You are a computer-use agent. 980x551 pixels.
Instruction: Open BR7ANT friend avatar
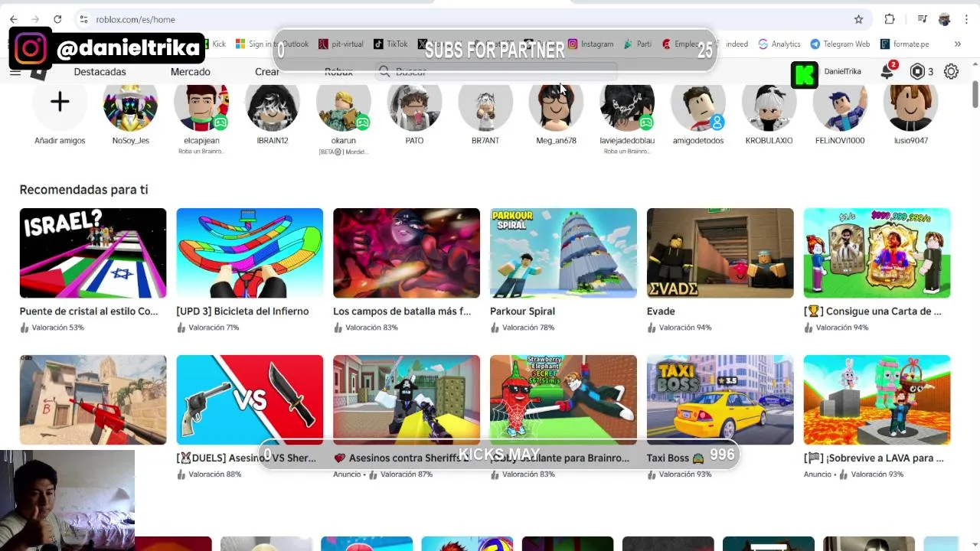point(485,106)
